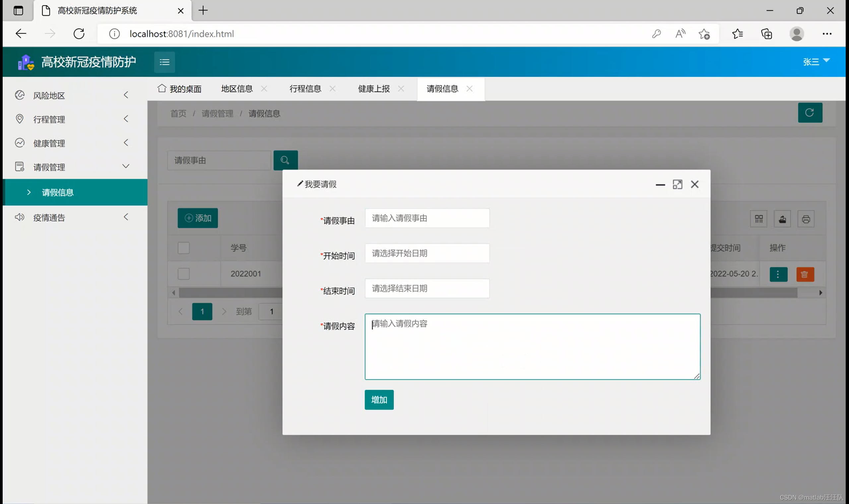Viewport: 849px width, 504px height.
Task: Check the table header select-all checkbox
Action: tap(183, 248)
